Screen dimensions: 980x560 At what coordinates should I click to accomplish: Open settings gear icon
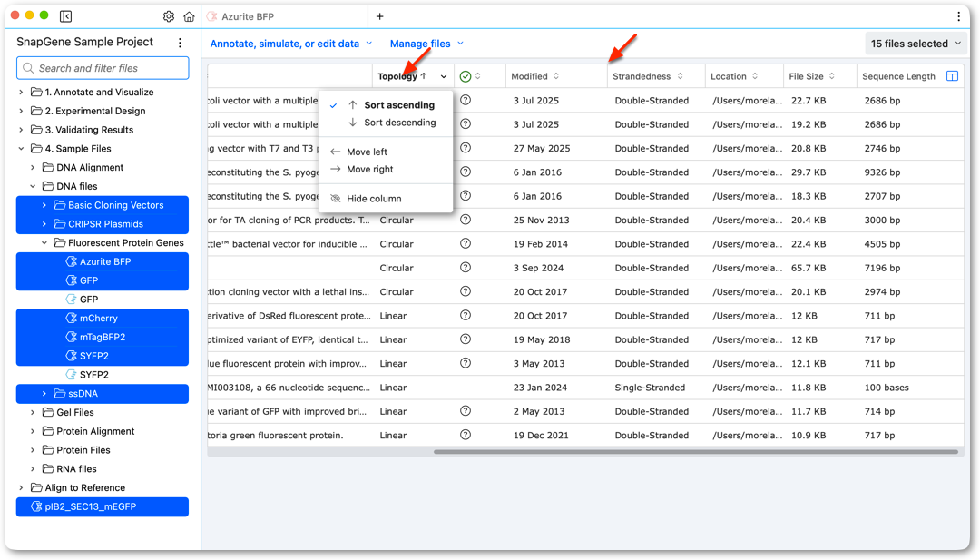(169, 16)
